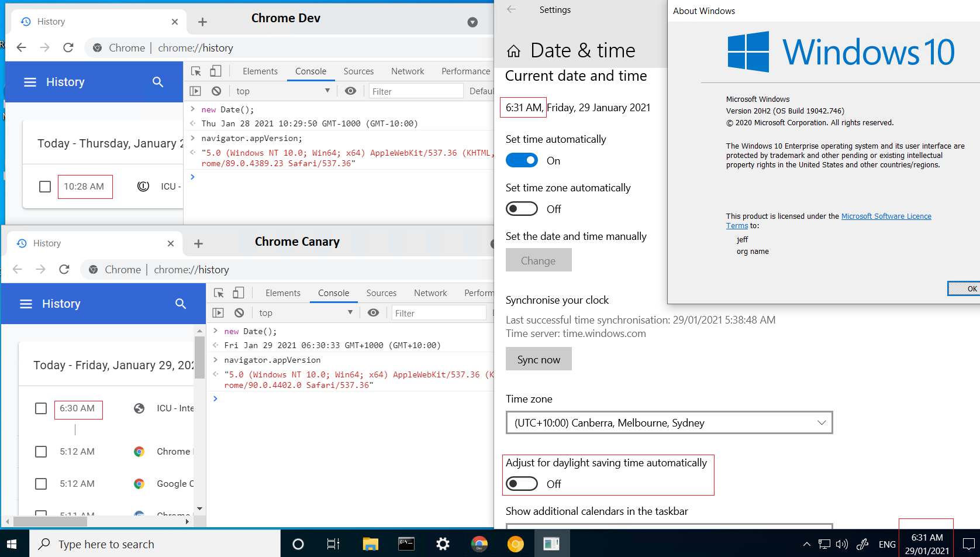980x557 pixels.
Task: Check the 6:30 AM history entry checkbox
Action: [41, 408]
